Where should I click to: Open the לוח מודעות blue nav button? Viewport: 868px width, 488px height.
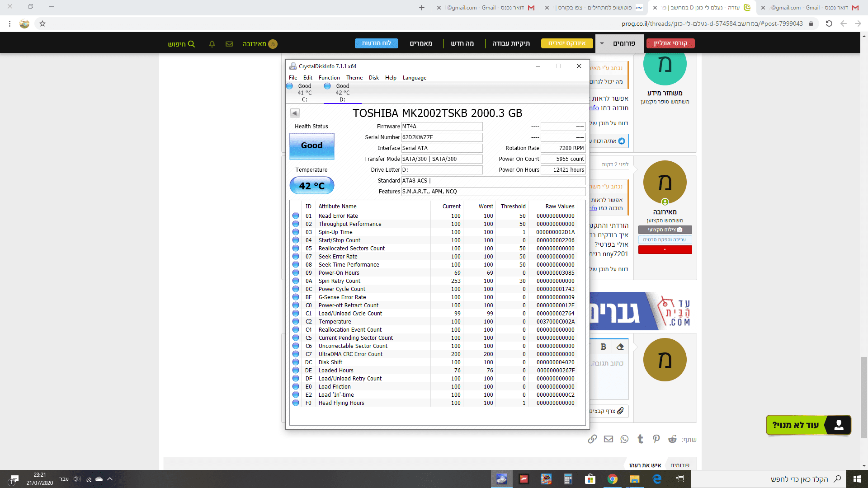coord(376,43)
